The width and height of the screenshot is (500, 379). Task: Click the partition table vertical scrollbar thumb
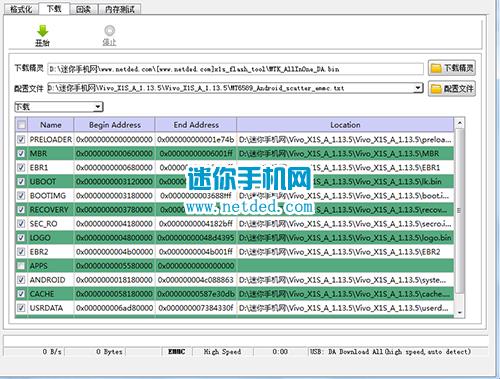point(460,211)
